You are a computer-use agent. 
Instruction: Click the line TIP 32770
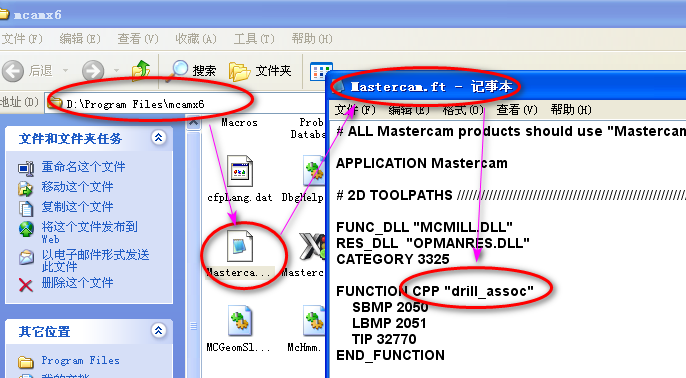point(384,339)
